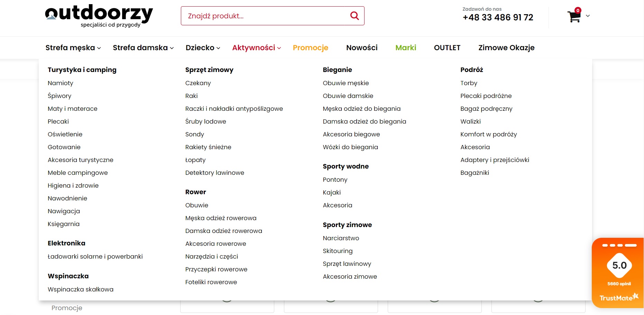Go to the OUTLET section
Viewport: 644px width, 315px height.
point(447,48)
